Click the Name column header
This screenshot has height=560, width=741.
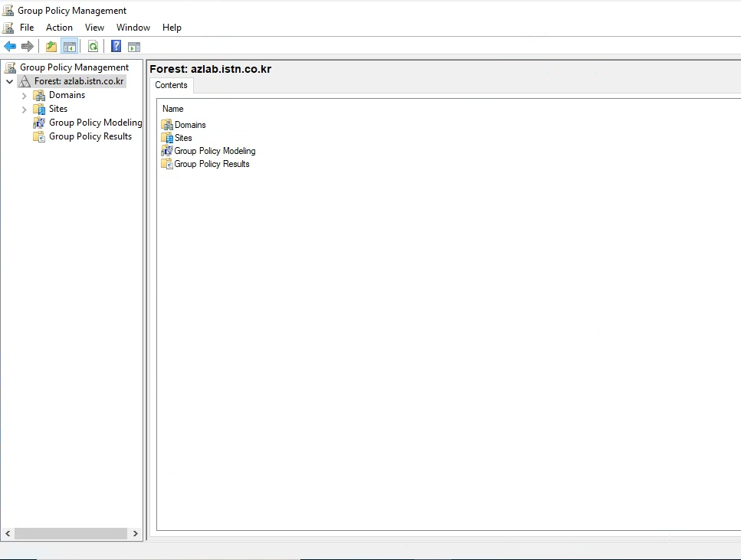(x=173, y=109)
